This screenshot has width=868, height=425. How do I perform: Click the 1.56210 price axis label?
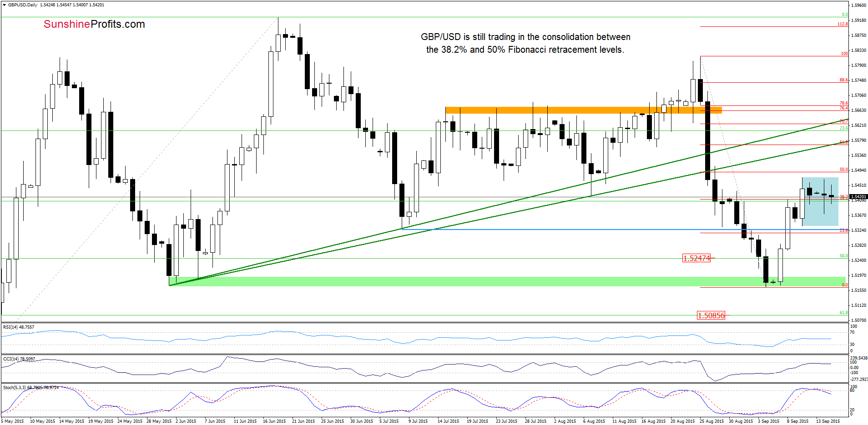(x=858, y=125)
